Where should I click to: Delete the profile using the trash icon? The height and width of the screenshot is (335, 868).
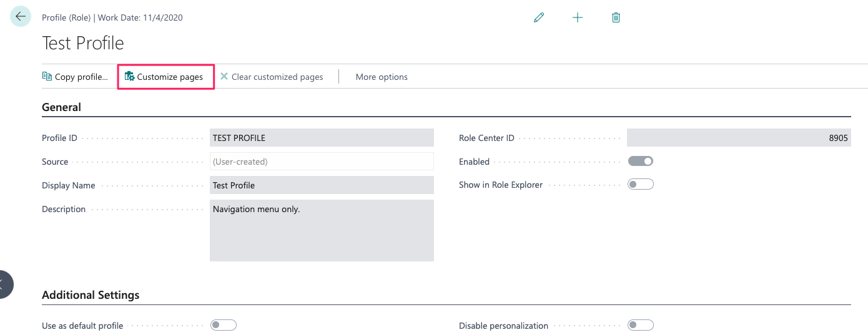pyautogui.click(x=616, y=17)
